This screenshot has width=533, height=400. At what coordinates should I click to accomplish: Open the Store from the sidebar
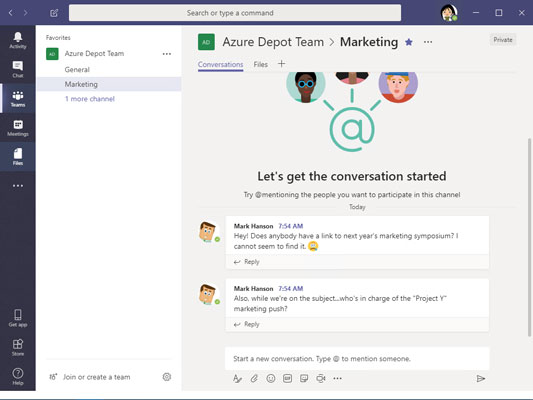tap(18, 347)
